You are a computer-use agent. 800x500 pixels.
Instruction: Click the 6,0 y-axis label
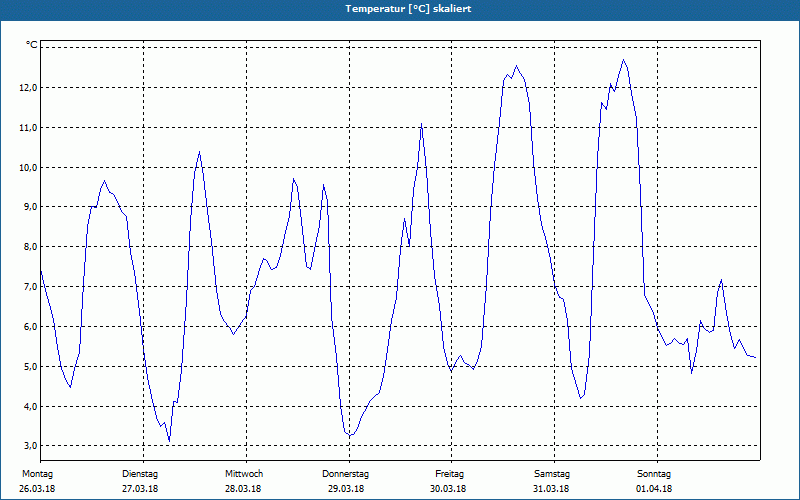(31, 327)
